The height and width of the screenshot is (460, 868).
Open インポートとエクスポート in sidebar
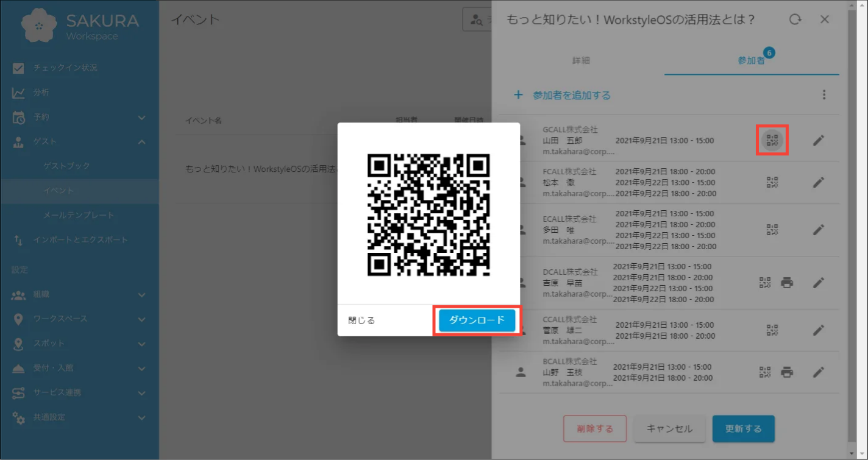(79, 240)
